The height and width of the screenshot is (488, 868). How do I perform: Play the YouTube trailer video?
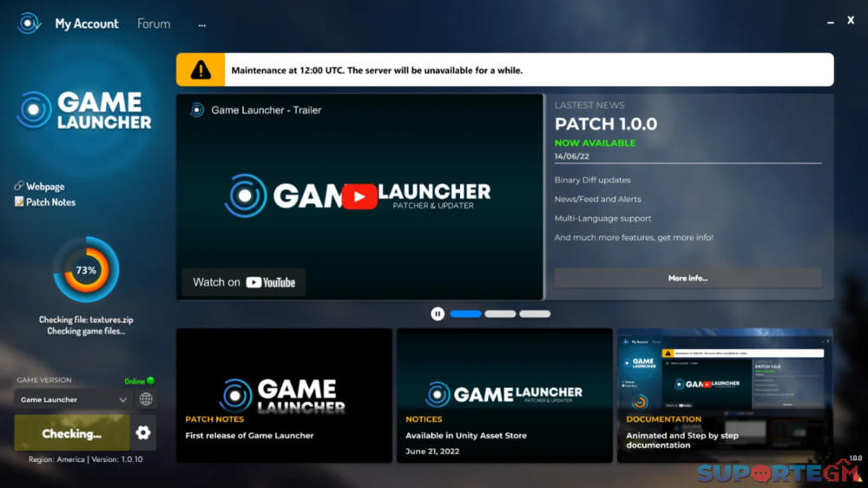coord(359,196)
